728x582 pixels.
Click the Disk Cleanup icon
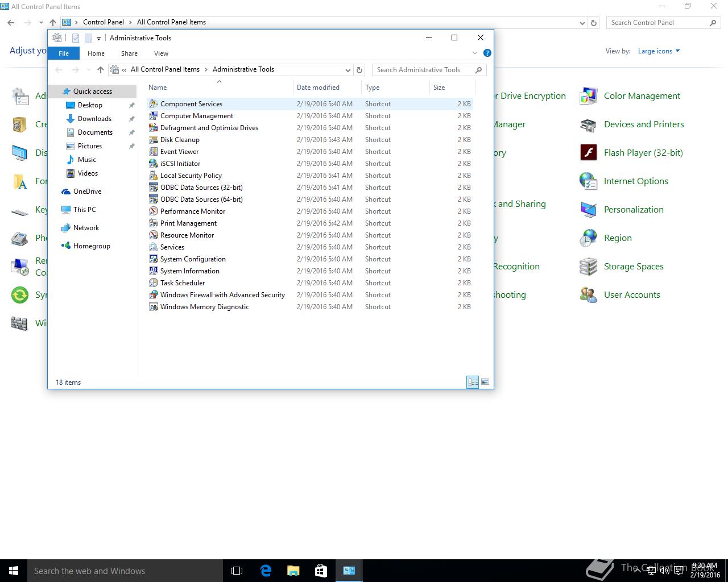tap(153, 140)
